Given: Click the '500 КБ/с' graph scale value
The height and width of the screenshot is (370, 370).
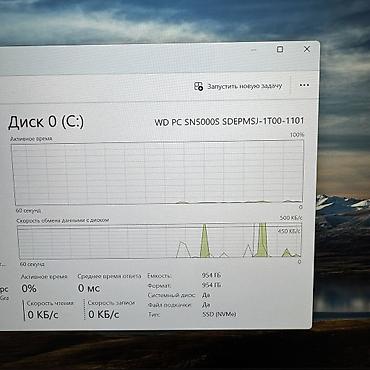Looking at the screenshot, I should tap(291, 218).
